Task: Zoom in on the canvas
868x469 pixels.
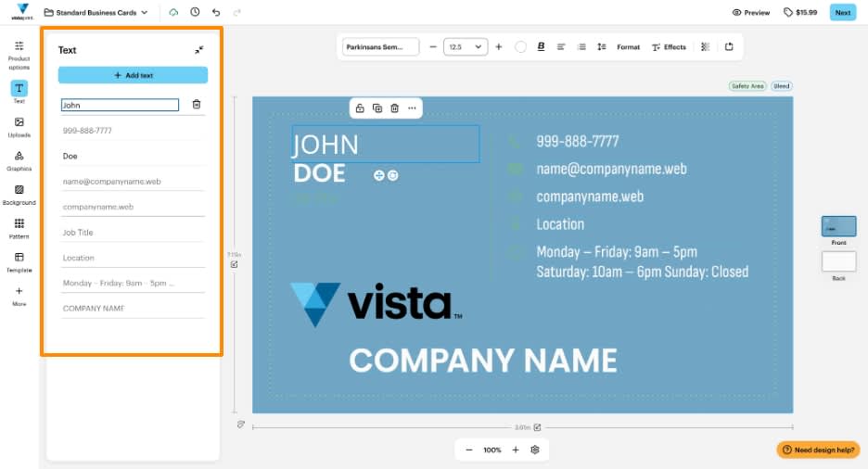Action: tap(516, 450)
